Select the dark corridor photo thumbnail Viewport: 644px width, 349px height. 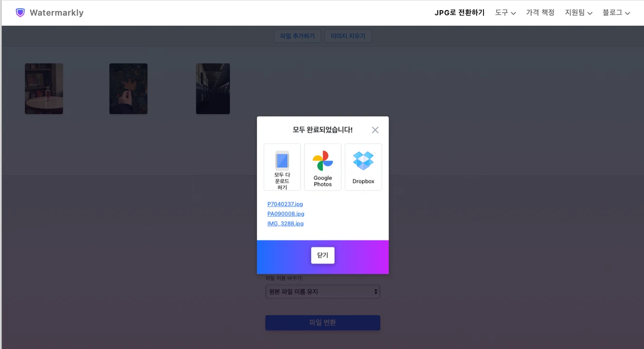click(x=212, y=89)
